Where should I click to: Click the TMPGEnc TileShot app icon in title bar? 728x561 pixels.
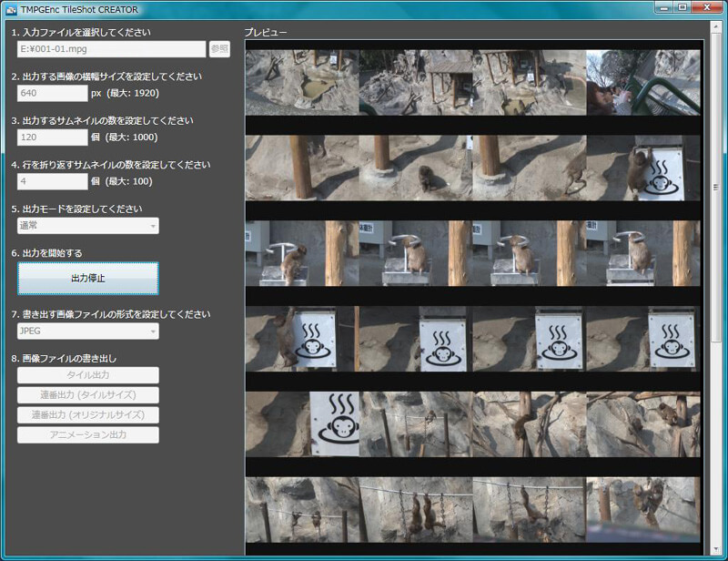11,9
